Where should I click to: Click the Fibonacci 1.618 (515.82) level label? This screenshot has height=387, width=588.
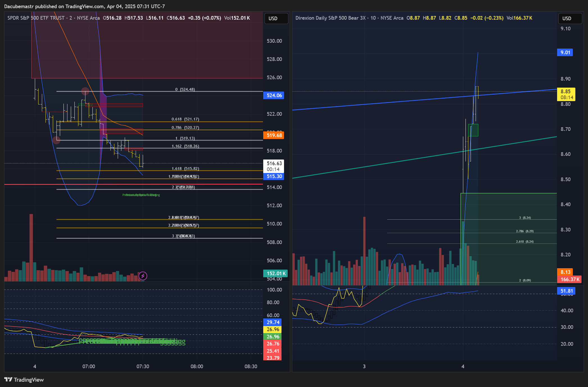pyautogui.click(x=185, y=169)
